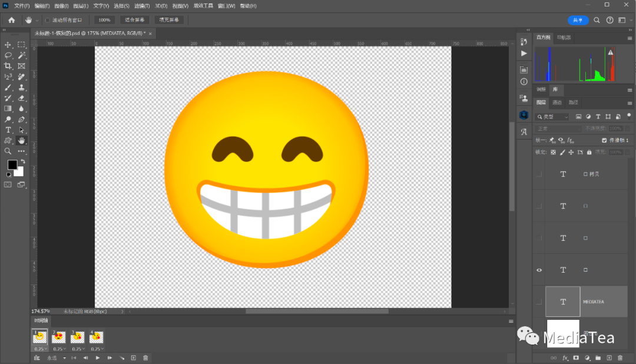Open the layer filter type dropdown

pos(552,116)
